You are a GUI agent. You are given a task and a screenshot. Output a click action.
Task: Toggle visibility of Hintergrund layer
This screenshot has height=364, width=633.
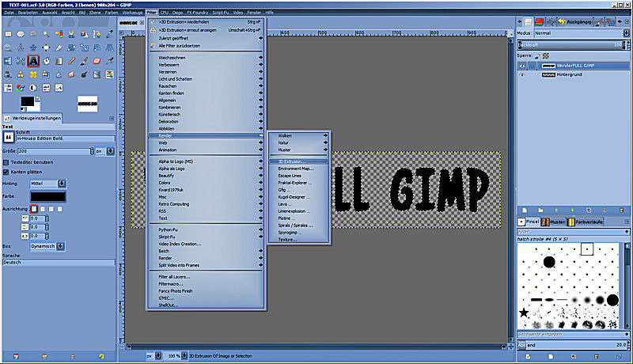[522, 74]
